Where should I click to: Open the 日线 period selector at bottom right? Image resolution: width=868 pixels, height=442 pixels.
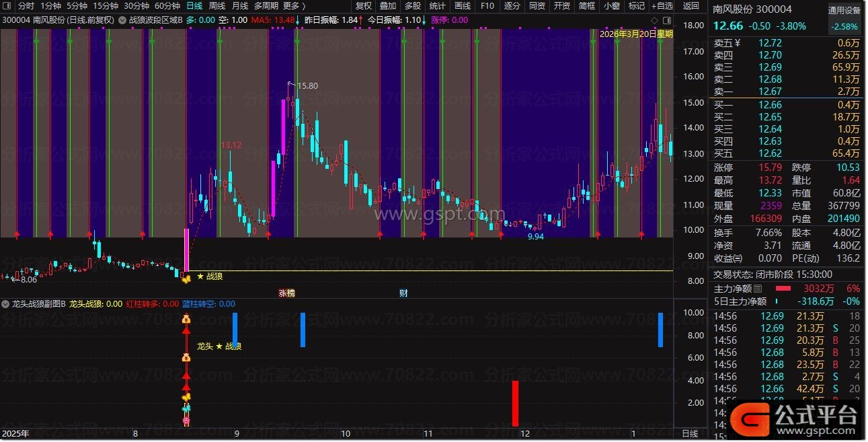tap(690, 434)
